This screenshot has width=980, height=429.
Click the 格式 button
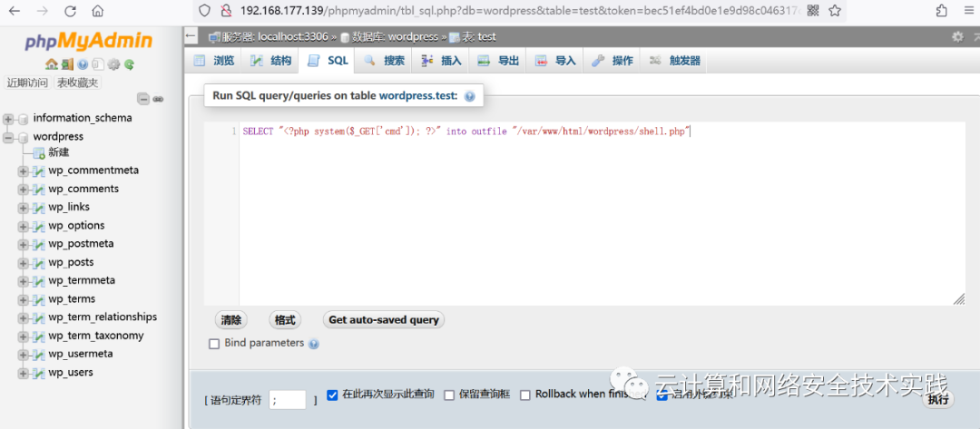pyautogui.click(x=285, y=320)
